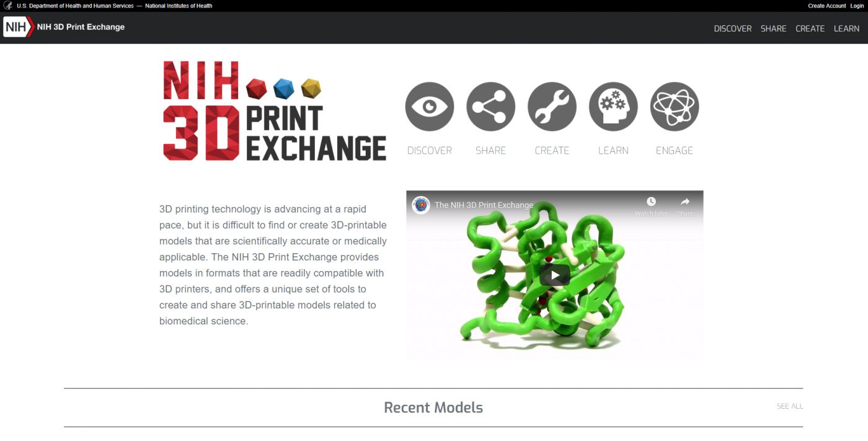The image size is (868, 441).
Task: Click the video Share arrow icon
Action: 685,202
